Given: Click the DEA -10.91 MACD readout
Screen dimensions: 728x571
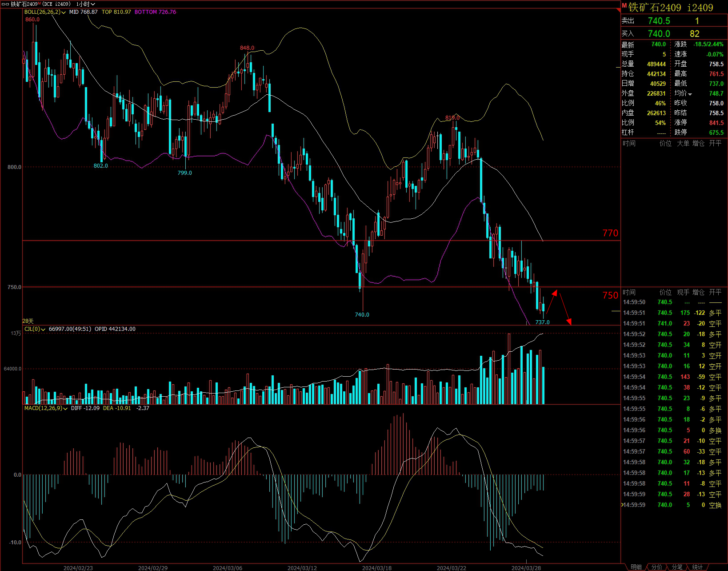Looking at the screenshot, I should tap(117, 408).
